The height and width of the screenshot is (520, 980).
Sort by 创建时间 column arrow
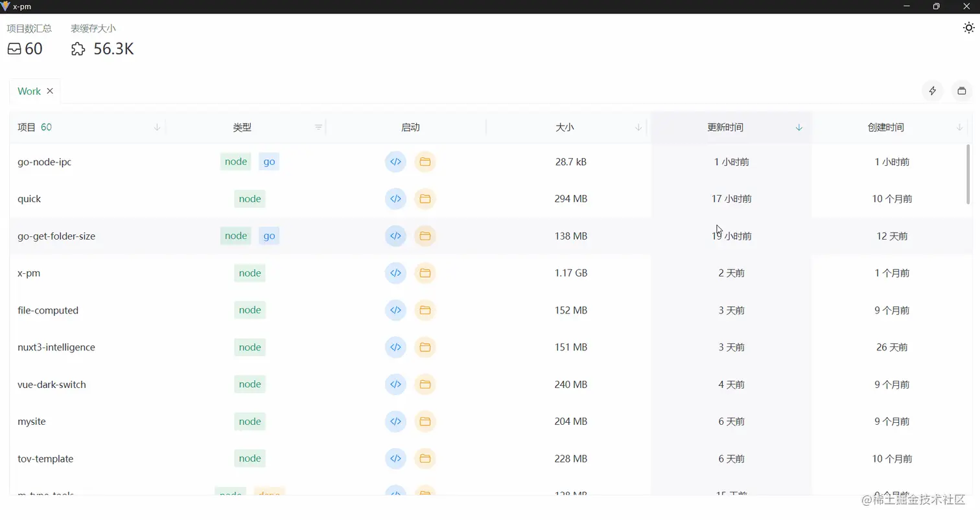pyautogui.click(x=959, y=128)
